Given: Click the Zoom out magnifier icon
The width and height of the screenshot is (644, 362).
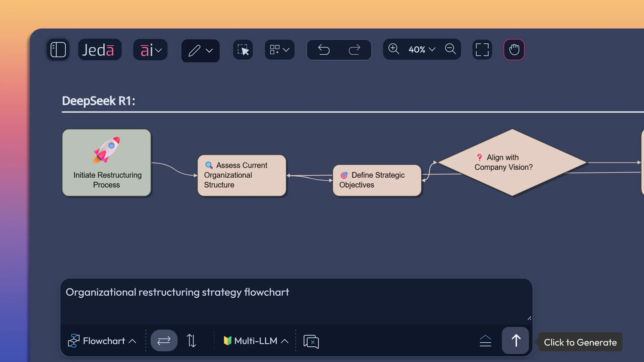Looking at the screenshot, I should tap(450, 49).
